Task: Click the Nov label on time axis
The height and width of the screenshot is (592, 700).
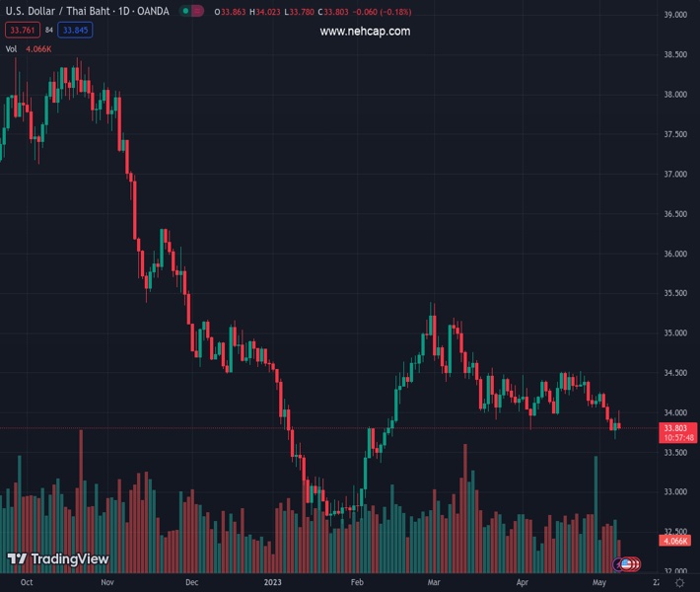Action: point(106,583)
